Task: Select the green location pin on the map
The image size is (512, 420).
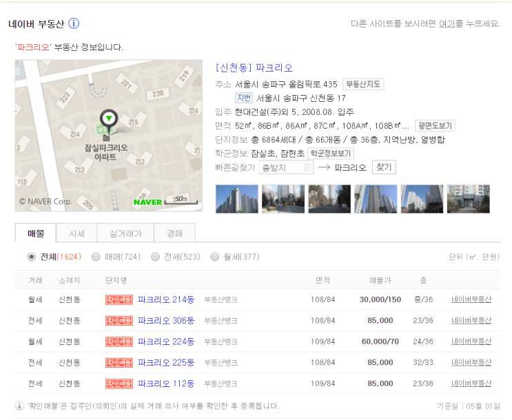Action: [109, 119]
